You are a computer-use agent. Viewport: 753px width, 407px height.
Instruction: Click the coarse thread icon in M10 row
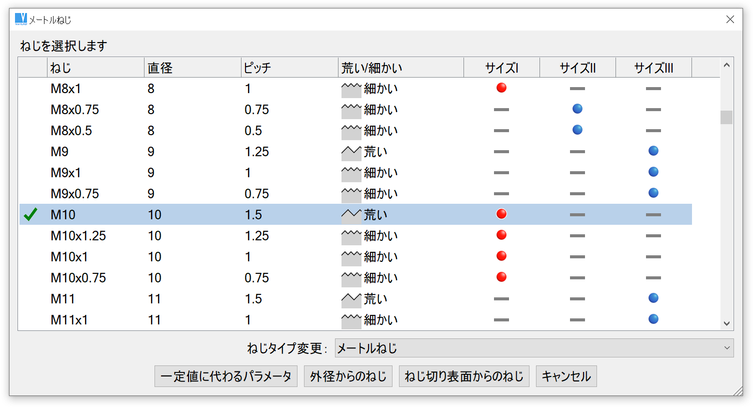click(351, 214)
